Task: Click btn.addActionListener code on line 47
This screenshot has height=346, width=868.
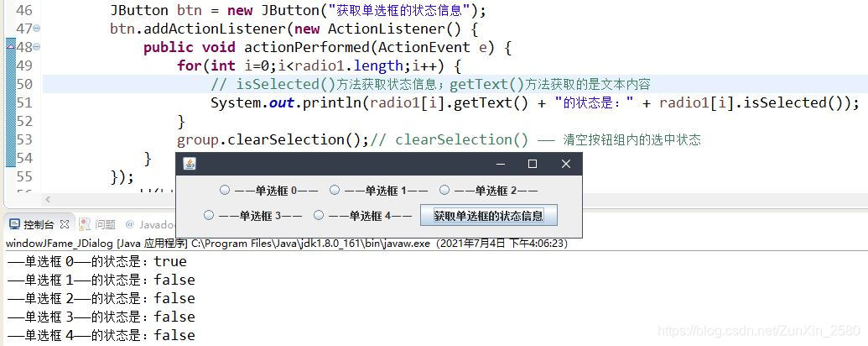Action: pos(294,29)
